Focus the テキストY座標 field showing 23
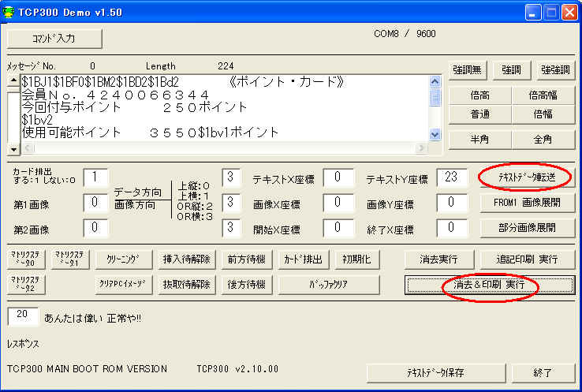The height and width of the screenshot is (392, 582). pyautogui.click(x=451, y=177)
